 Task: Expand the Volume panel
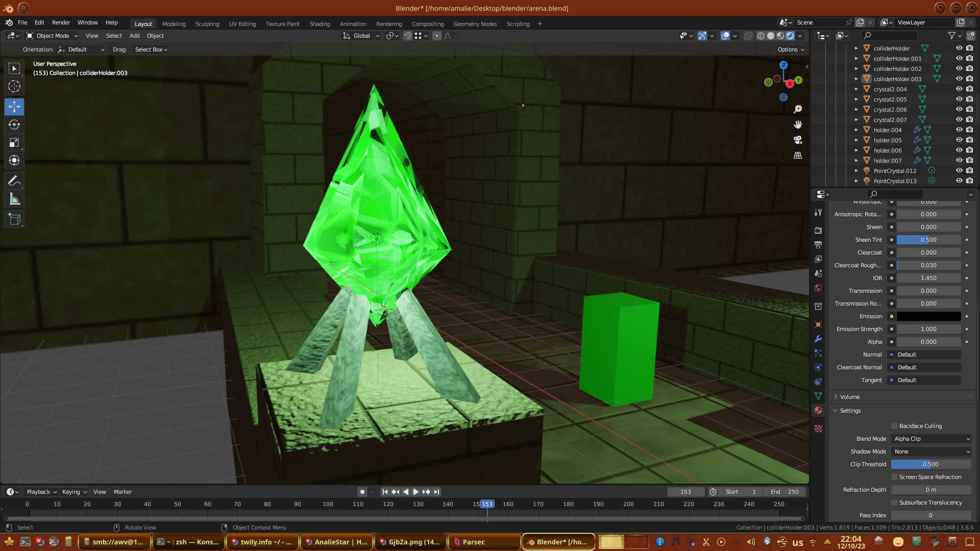click(850, 397)
